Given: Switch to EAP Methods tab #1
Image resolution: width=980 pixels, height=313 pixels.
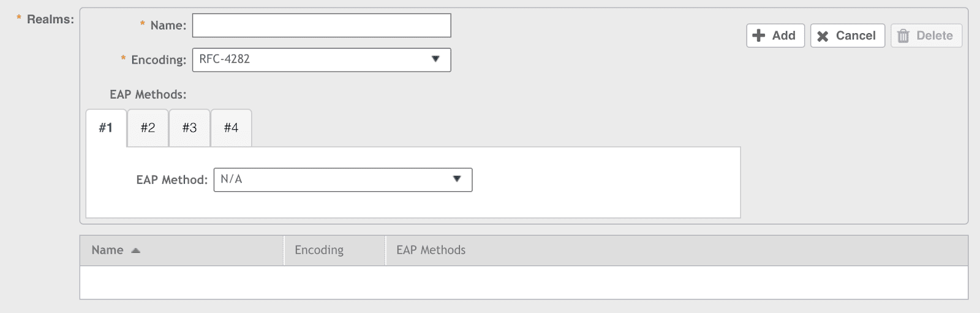Looking at the screenshot, I should tap(106, 128).
